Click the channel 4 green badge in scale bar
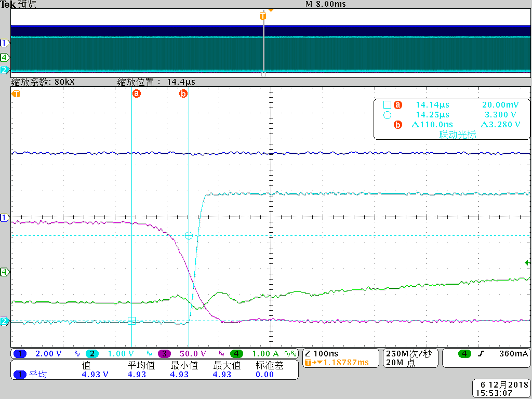The width and height of the screenshot is (532, 399). tap(236, 354)
